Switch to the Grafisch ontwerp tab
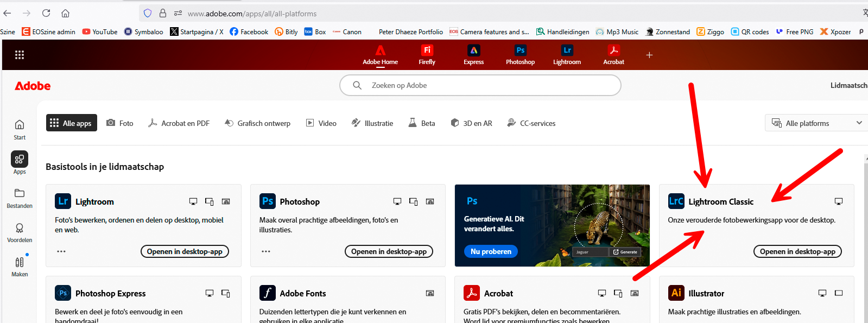Screen dimensions: 868x323 (x=257, y=123)
